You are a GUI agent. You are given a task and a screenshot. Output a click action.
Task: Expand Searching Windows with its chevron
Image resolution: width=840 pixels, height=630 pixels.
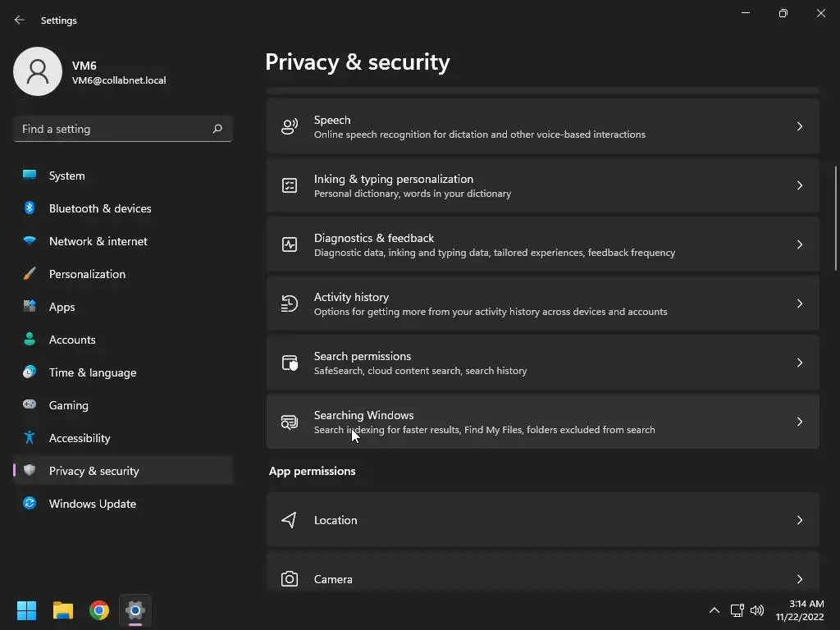pos(800,422)
